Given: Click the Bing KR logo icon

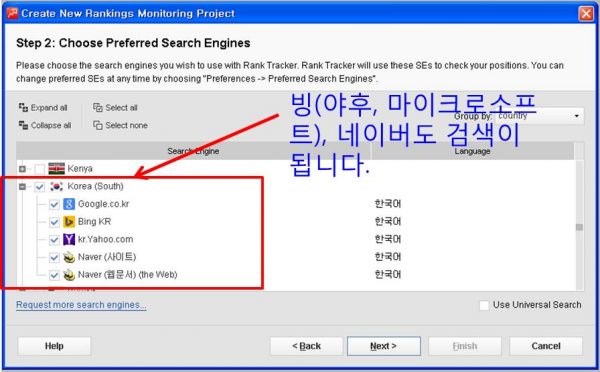Looking at the screenshot, I should (x=69, y=222).
